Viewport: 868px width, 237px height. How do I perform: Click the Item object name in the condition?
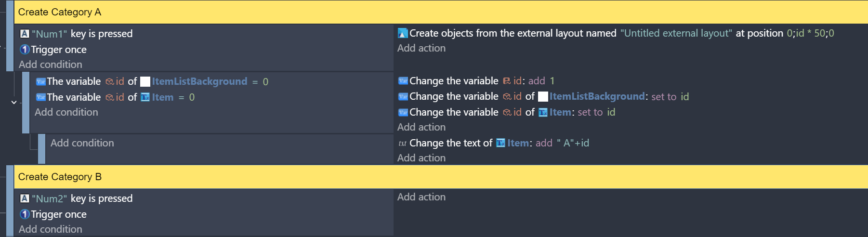(x=162, y=97)
